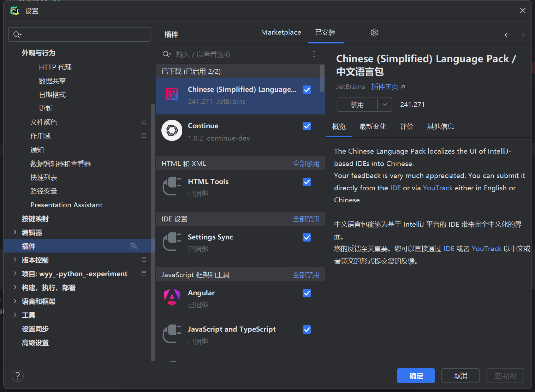Select 通知 in the settings tree
The image size is (535, 392).
(x=37, y=150)
